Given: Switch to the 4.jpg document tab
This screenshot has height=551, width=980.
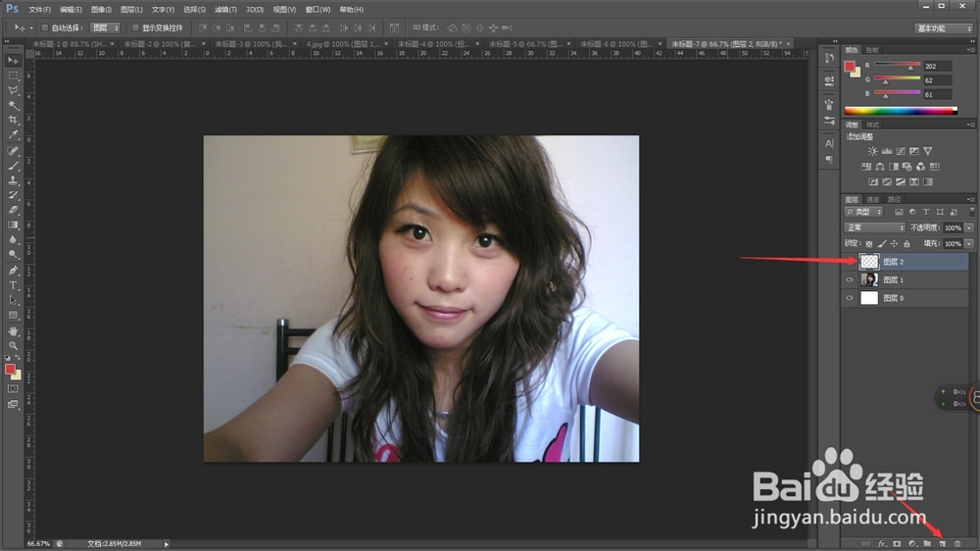Looking at the screenshot, I should (x=343, y=44).
